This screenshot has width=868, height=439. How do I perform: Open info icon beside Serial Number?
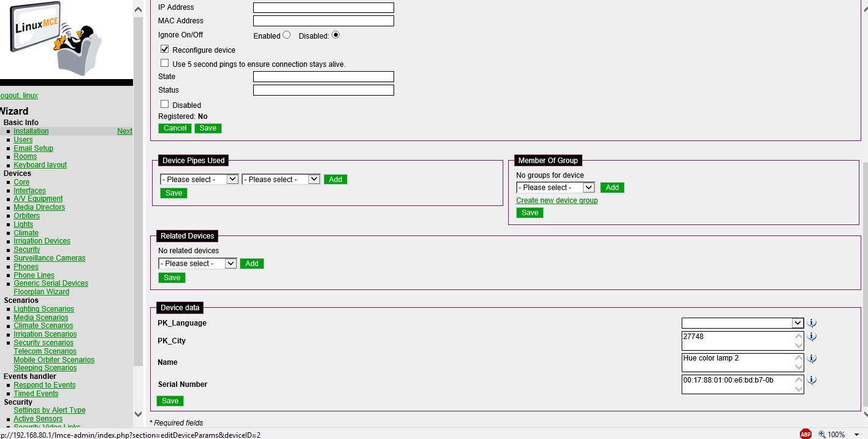[812, 380]
